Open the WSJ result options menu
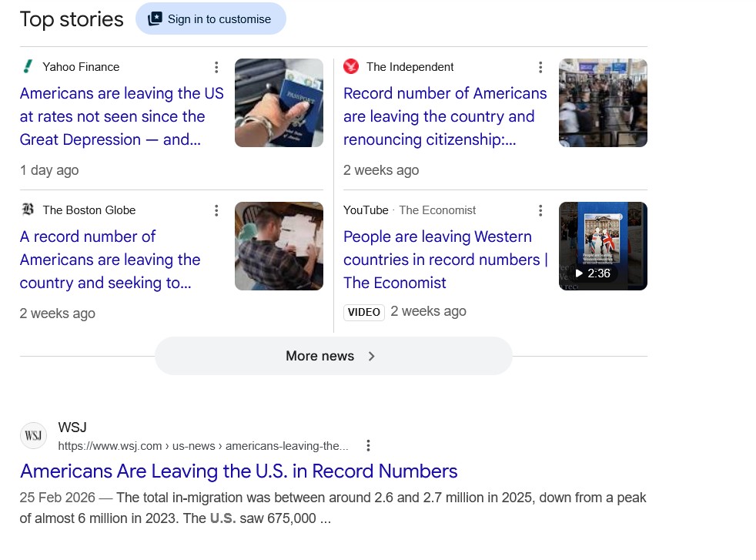Viewport: 756px width, 560px height. point(368,446)
